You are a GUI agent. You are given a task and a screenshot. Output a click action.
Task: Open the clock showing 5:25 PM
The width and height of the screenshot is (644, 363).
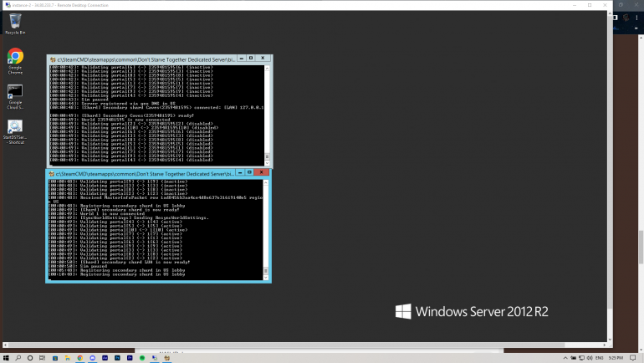tap(616, 358)
